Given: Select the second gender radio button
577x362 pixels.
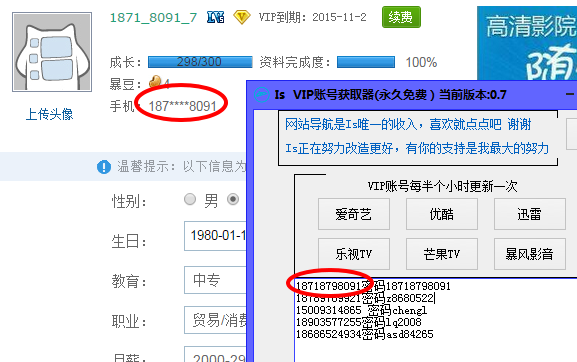Looking at the screenshot, I should (x=233, y=199).
